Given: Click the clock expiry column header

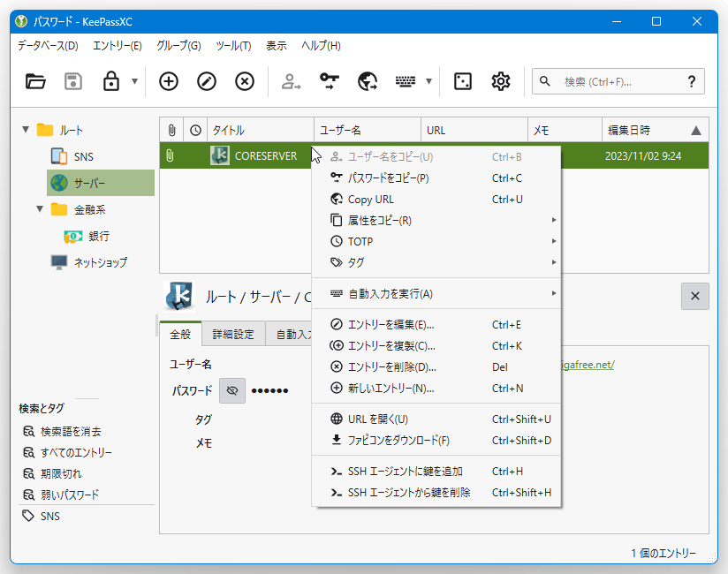Looking at the screenshot, I should coord(195,131).
